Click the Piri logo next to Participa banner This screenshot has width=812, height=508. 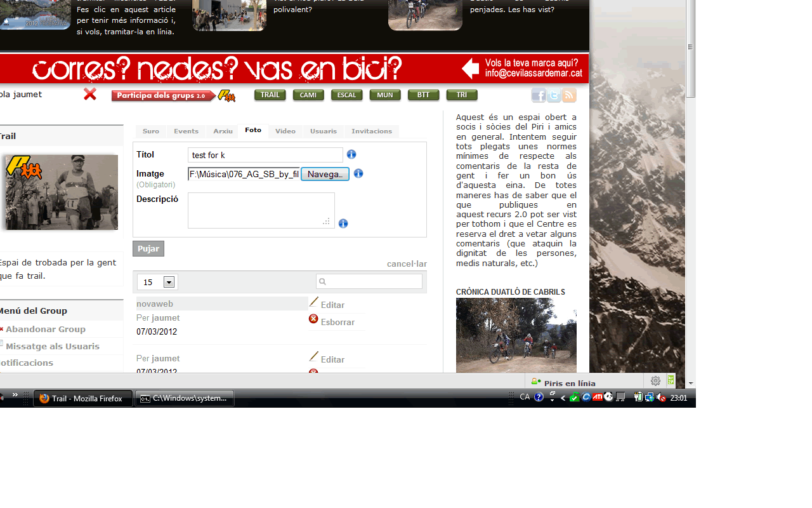tap(226, 96)
